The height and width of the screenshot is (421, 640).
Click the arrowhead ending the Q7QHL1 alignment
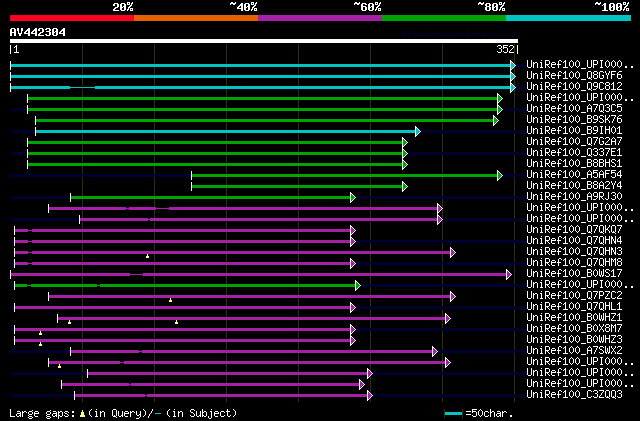pyautogui.click(x=353, y=308)
